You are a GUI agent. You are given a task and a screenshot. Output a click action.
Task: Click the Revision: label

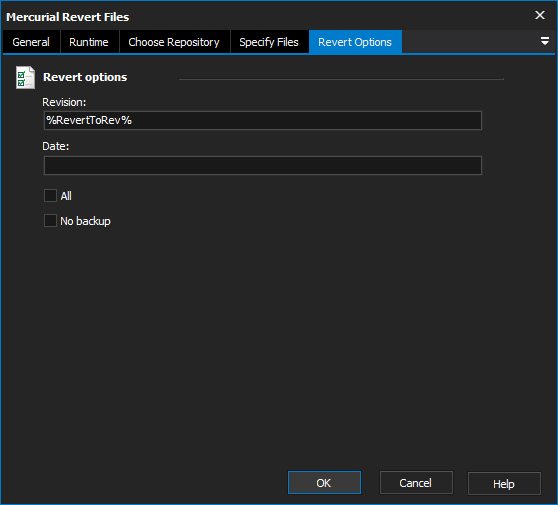click(x=64, y=102)
